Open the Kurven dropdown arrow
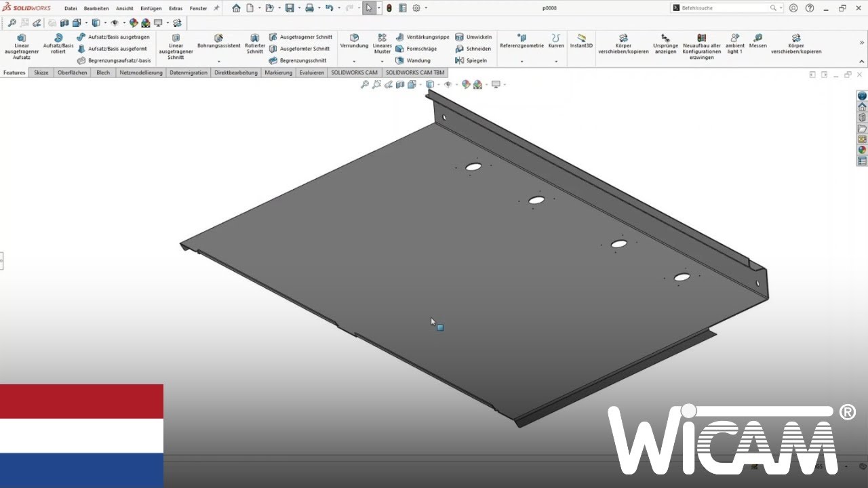The width and height of the screenshot is (868, 488). tap(556, 62)
